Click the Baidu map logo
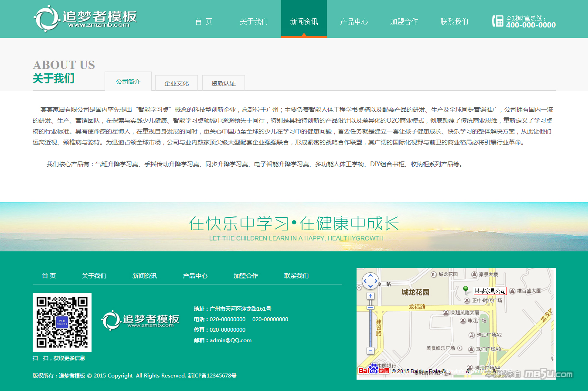The height and width of the screenshot is (391, 588). (374, 370)
